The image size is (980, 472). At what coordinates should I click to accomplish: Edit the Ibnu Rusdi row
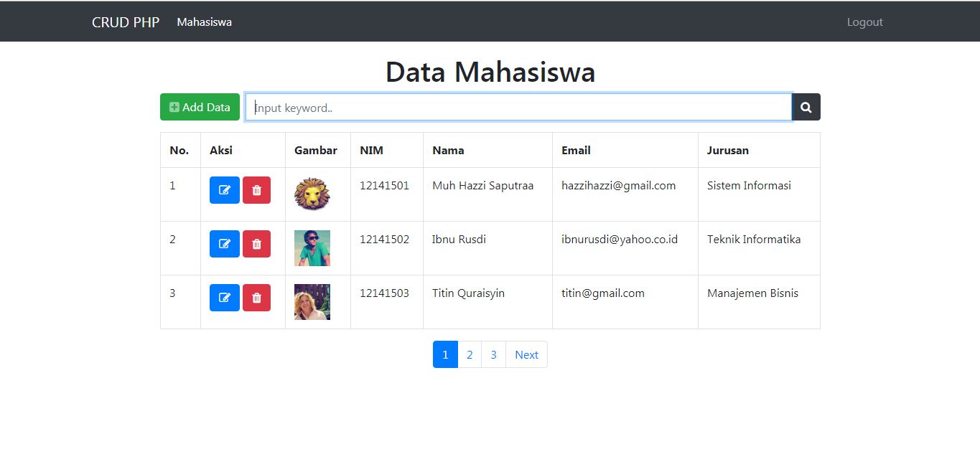[224, 244]
